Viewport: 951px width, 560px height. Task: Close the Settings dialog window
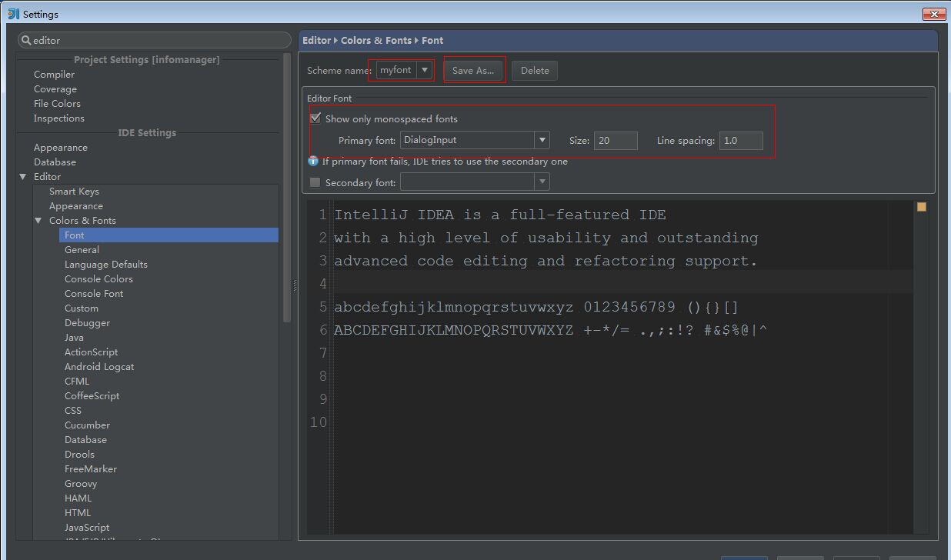tap(934, 14)
